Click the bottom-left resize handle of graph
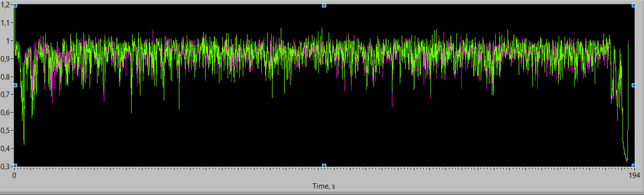The height and width of the screenshot is (195, 644). 15,166
